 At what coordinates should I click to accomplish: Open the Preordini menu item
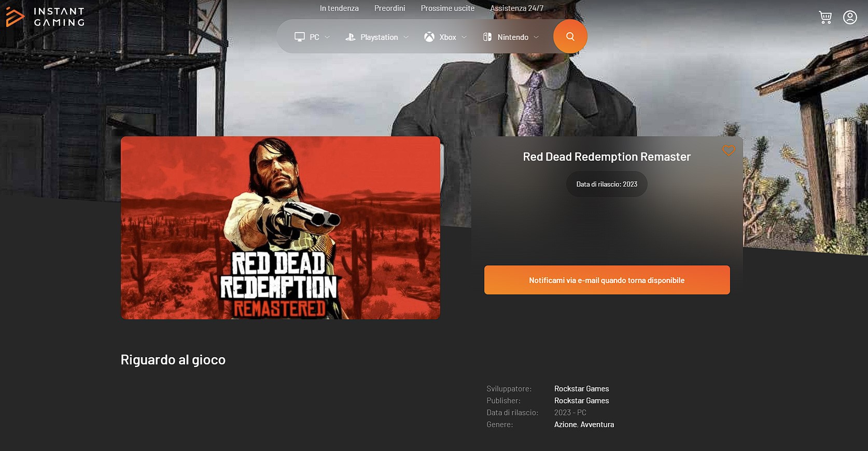(389, 8)
